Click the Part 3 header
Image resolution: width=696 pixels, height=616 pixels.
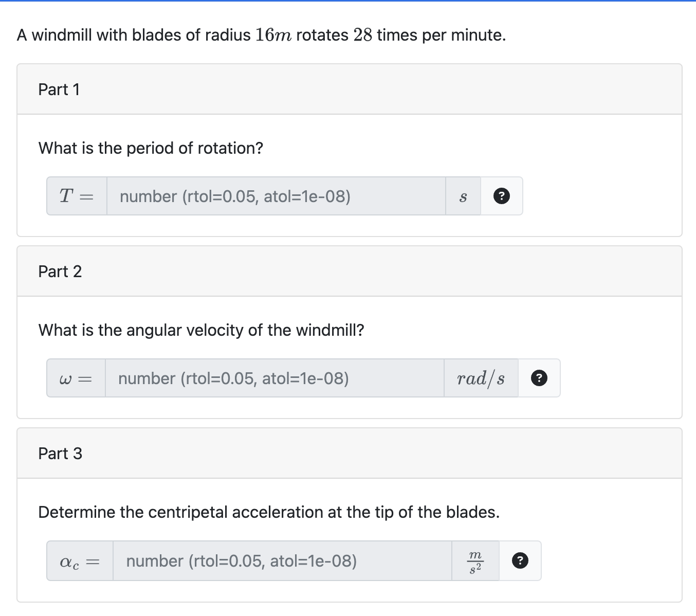click(x=60, y=454)
